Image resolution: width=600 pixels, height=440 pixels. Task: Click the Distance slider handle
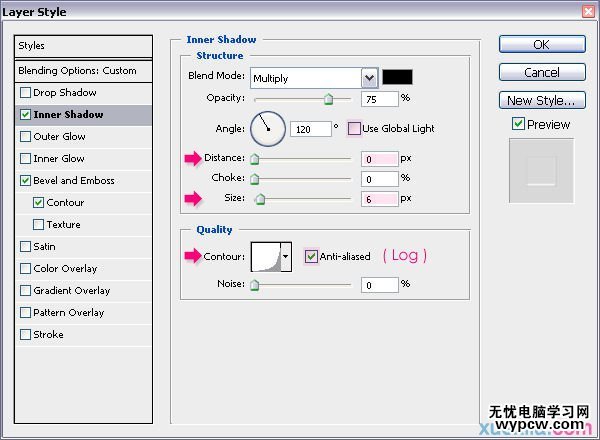(254, 159)
